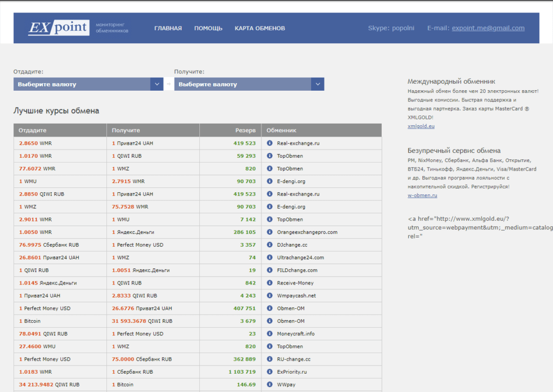Open the info icon beside DJchange.cc
Viewport: 553px width, 392px height.
pyautogui.click(x=270, y=245)
